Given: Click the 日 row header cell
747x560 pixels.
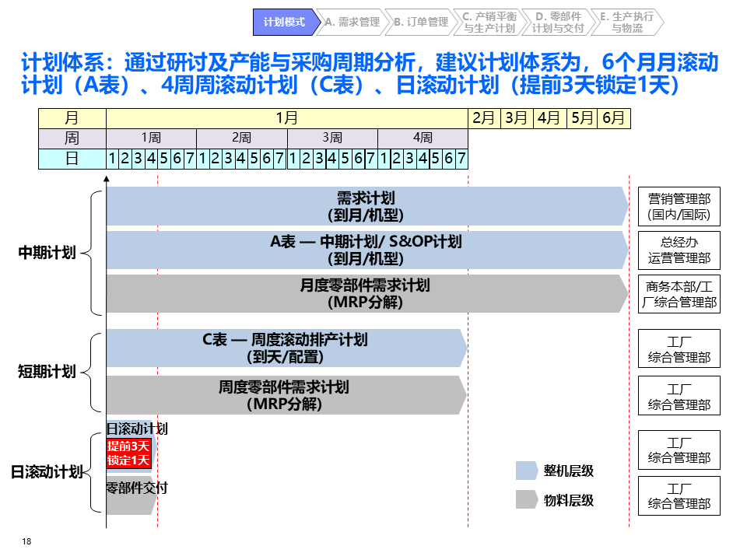Looking at the screenshot, I should pos(72,159).
